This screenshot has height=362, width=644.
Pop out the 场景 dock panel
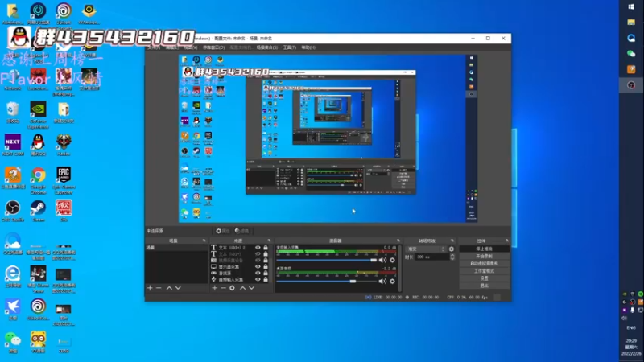(x=204, y=241)
